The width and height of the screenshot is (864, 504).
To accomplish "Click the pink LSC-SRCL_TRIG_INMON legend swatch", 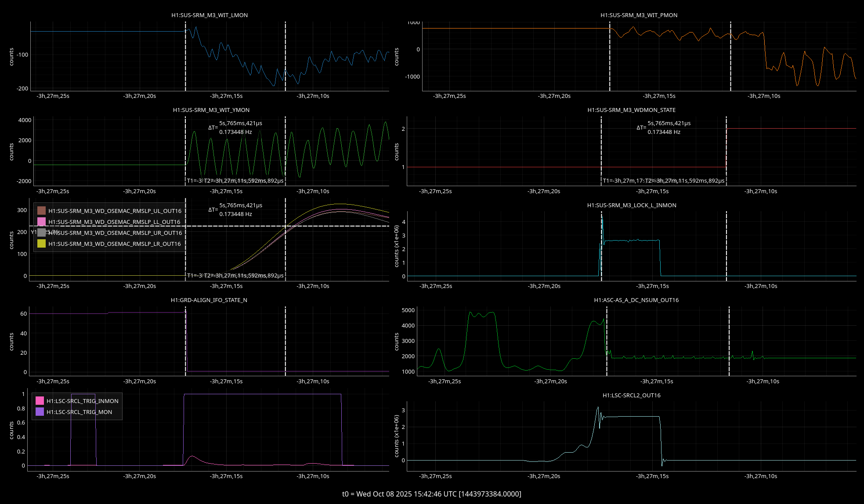I will tap(40, 401).
